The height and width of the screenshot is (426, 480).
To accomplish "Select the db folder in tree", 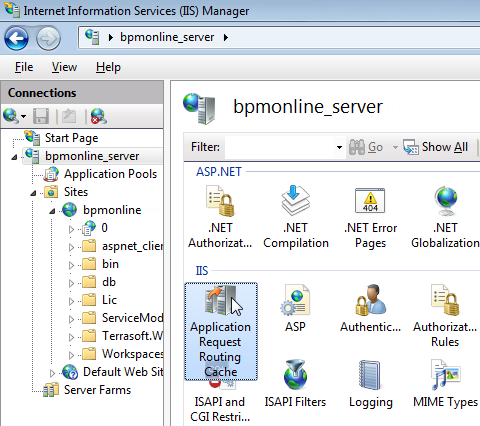I will [109, 282].
